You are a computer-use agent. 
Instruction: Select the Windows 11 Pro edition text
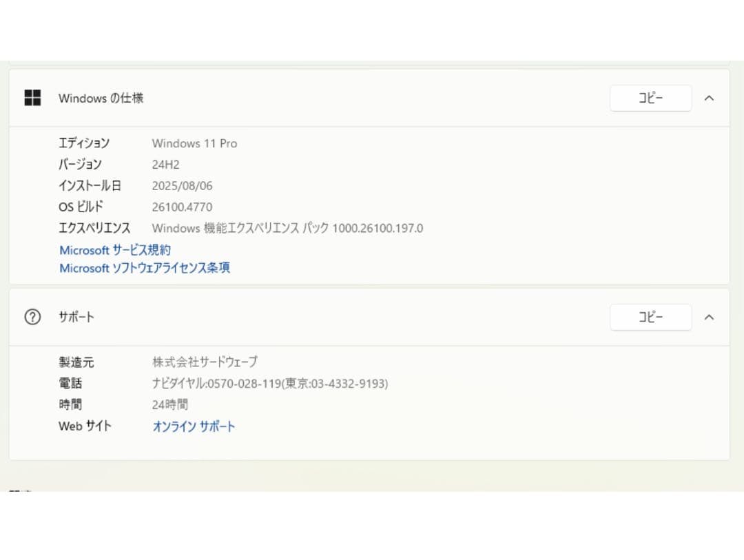point(194,143)
